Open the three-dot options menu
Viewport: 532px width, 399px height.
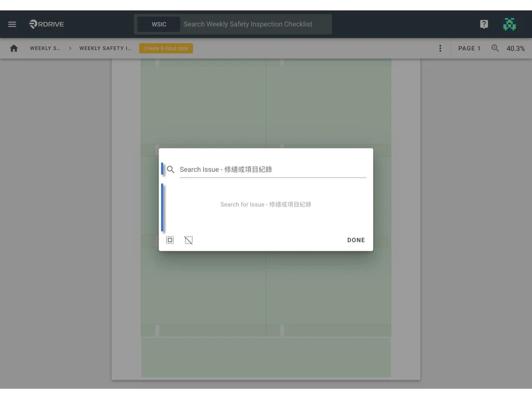coord(440,48)
